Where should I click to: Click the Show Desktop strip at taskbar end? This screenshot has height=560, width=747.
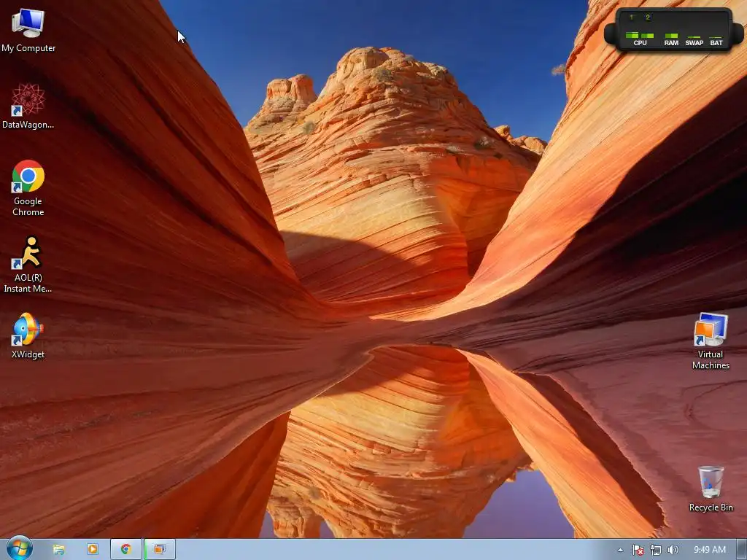pyautogui.click(x=742, y=550)
